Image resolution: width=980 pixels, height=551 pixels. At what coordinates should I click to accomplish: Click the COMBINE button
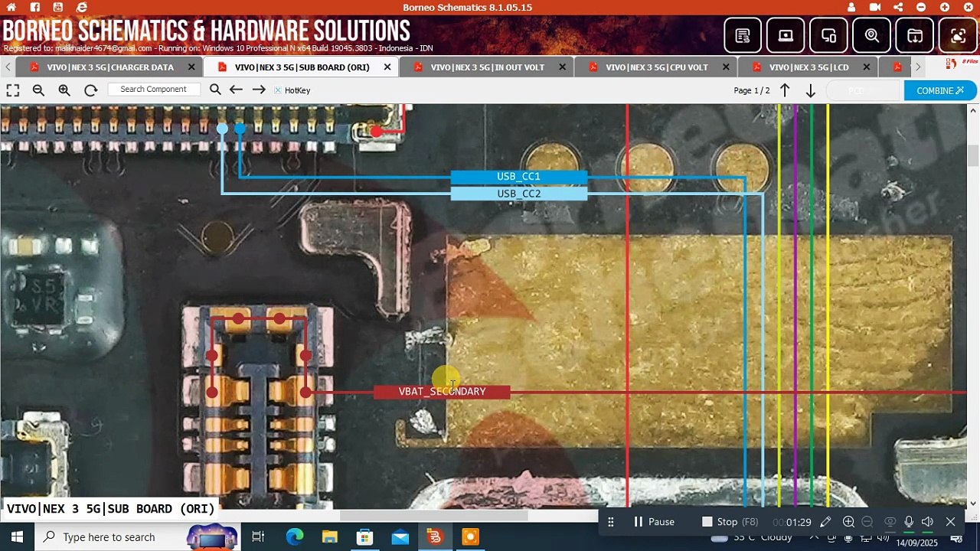tap(940, 90)
